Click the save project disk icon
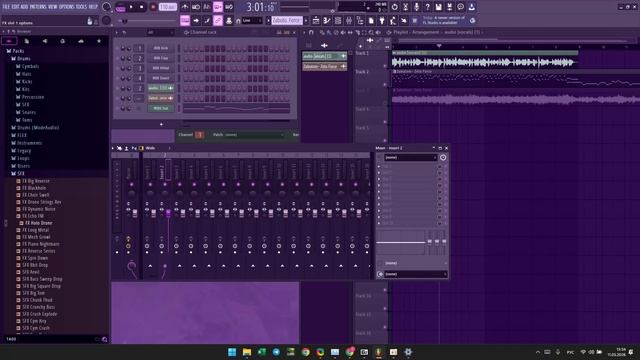This screenshot has height=360, width=640. click(438, 7)
